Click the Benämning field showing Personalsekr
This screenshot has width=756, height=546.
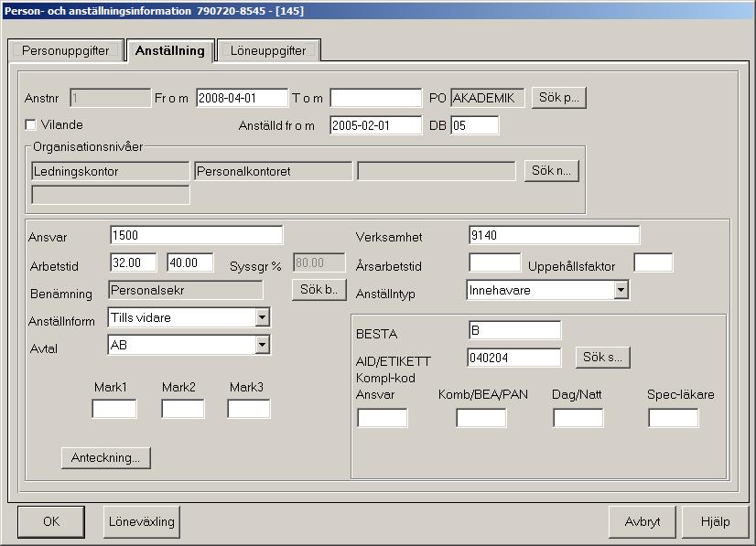pos(186,290)
